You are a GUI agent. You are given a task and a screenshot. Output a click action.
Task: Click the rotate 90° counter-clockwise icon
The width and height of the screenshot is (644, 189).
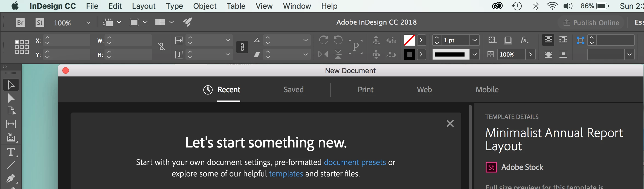[x=338, y=40]
